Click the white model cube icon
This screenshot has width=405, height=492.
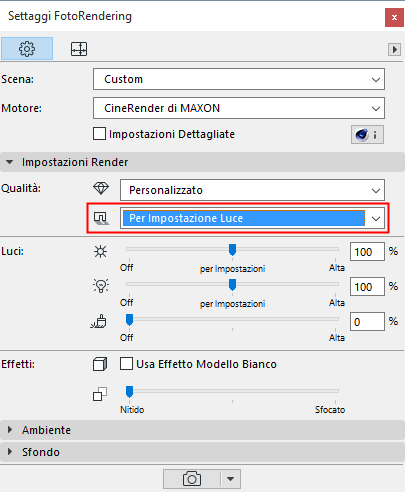100,364
